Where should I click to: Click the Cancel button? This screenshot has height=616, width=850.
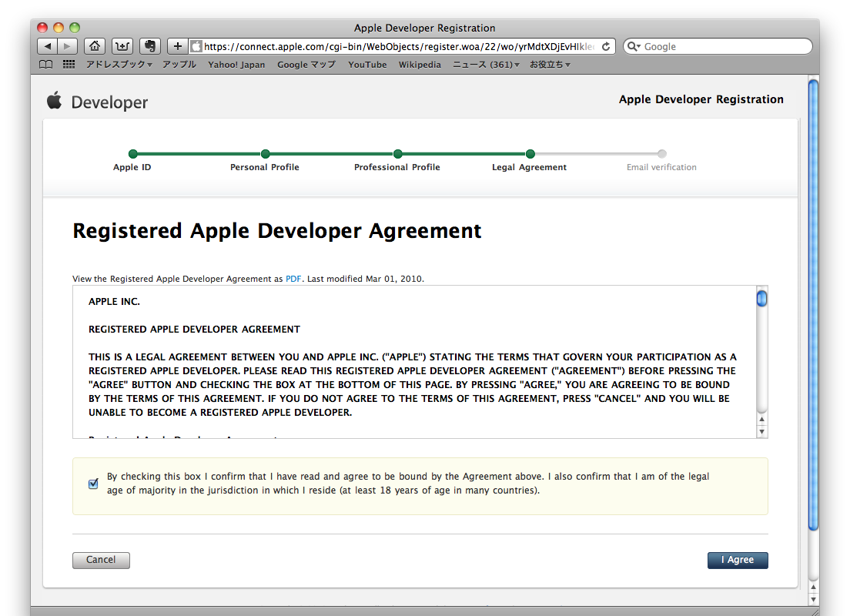[101, 560]
